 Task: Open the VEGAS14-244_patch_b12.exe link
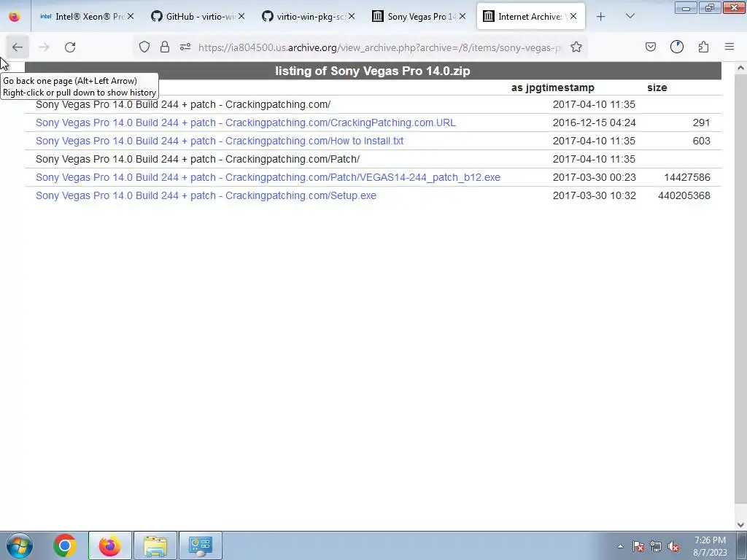(268, 178)
